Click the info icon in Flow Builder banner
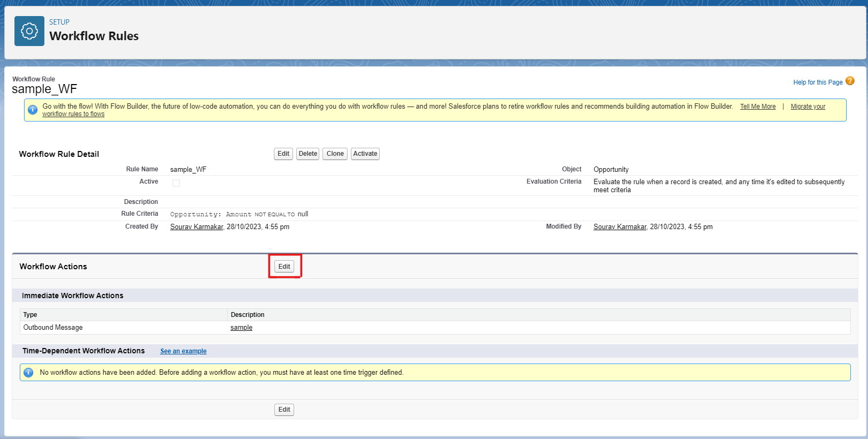This screenshot has height=439, width=868. (33, 110)
